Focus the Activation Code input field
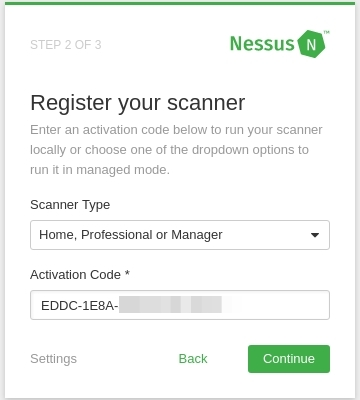Screen dimensions: 360x400 click(x=180, y=305)
